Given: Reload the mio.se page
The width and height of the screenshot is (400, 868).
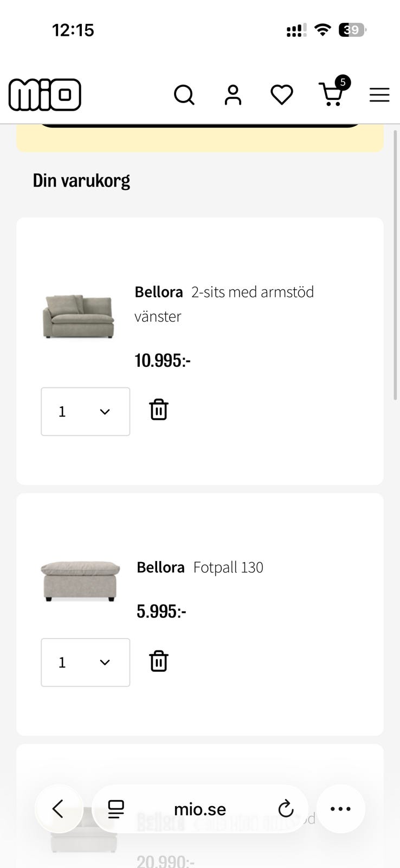Looking at the screenshot, I should point(286,809).
